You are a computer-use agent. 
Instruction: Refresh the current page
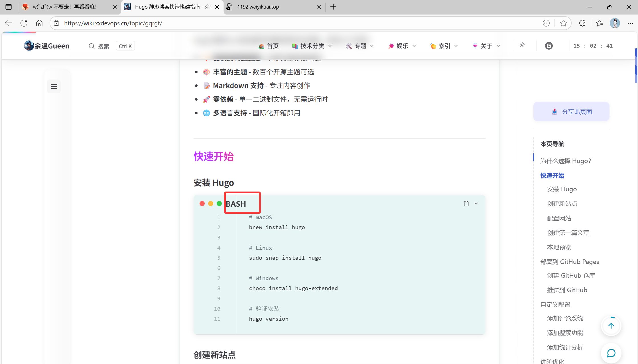click(24, 23)
